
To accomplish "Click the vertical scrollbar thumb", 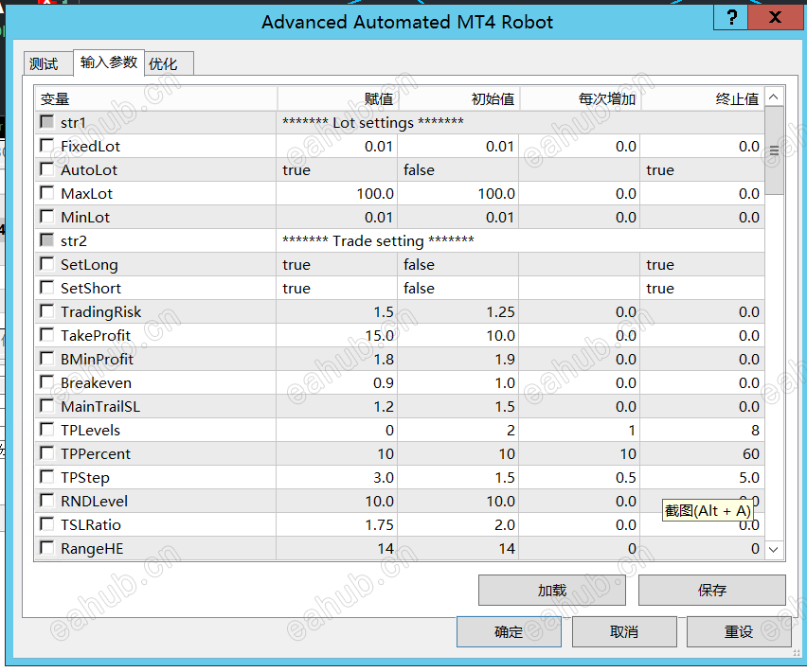I will coord(774,150).
